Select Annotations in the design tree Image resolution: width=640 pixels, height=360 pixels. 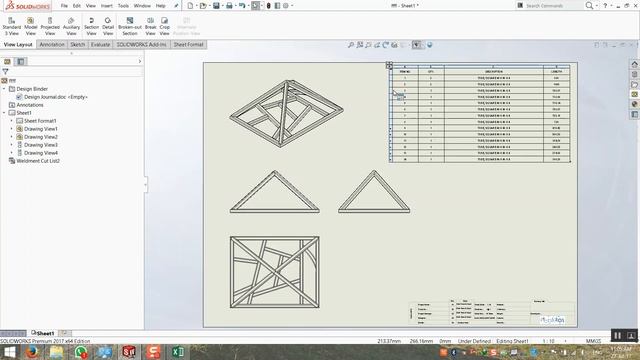click(x=30, y=105)
